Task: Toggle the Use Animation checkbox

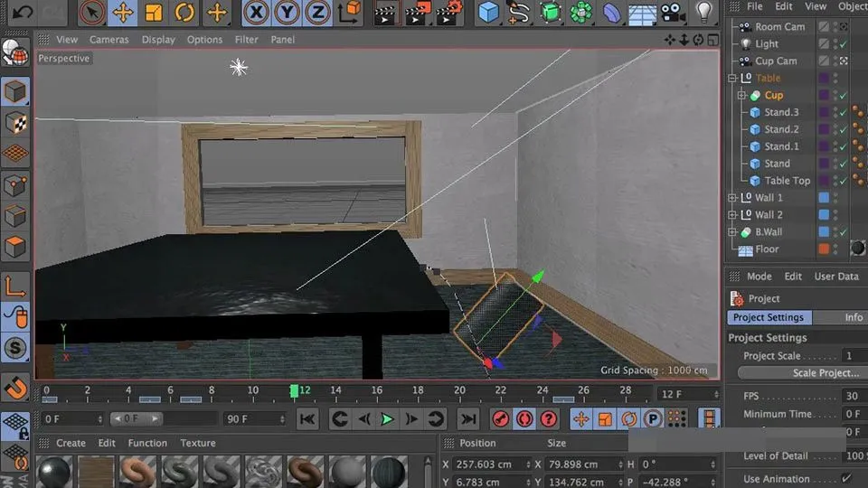Action: coord(847,478)
